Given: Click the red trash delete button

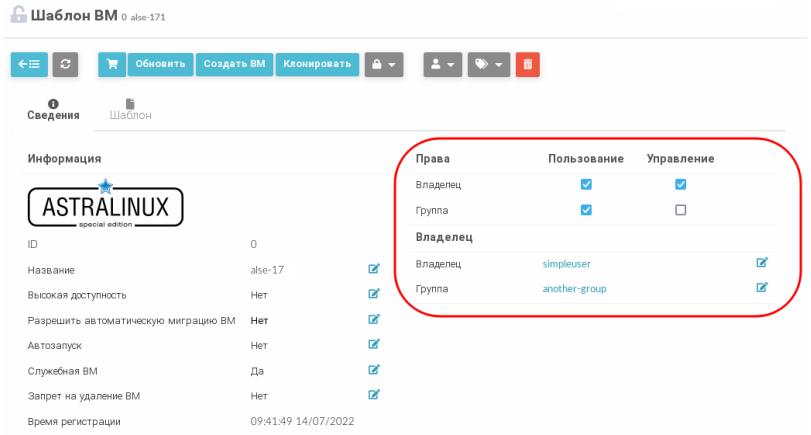Looking at the screenshot, I should click(527, 64).
